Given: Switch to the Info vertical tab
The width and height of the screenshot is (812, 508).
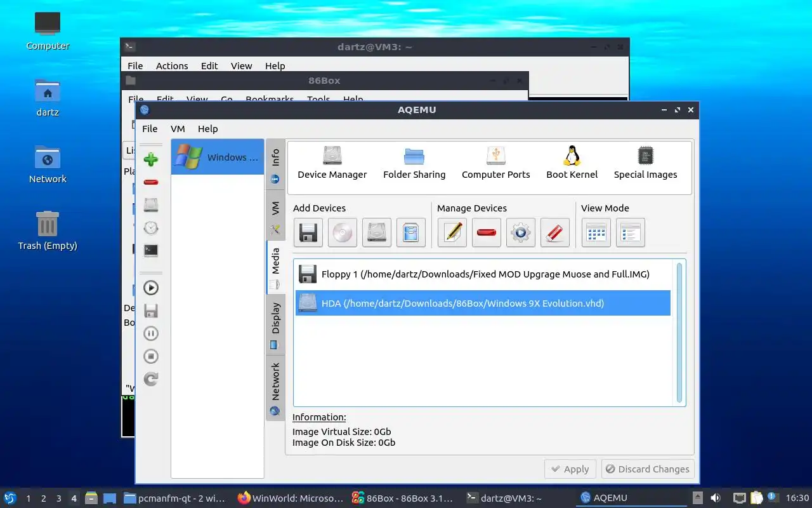Looking at the screenshot, I should [x=275, y=165].
